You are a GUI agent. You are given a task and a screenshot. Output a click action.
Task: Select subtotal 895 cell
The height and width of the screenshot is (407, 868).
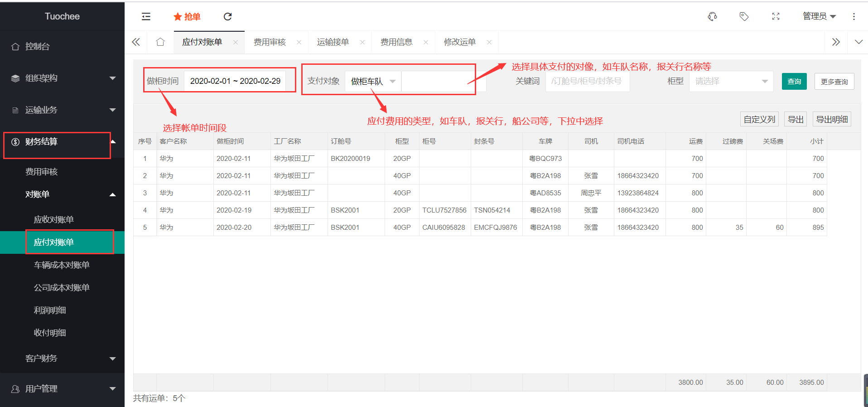coord(807,228)
